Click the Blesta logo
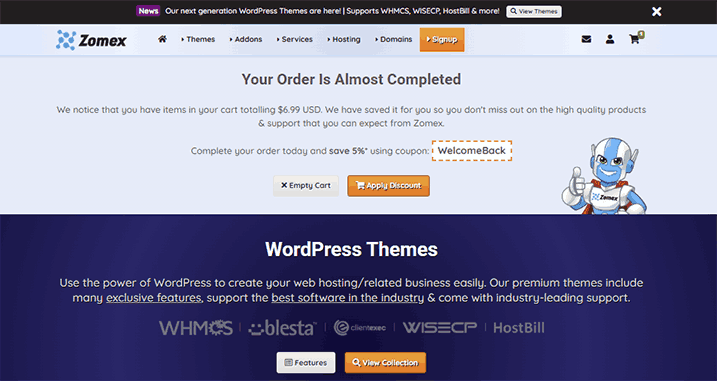Screen dimensions: 717x381 [282, 328]
